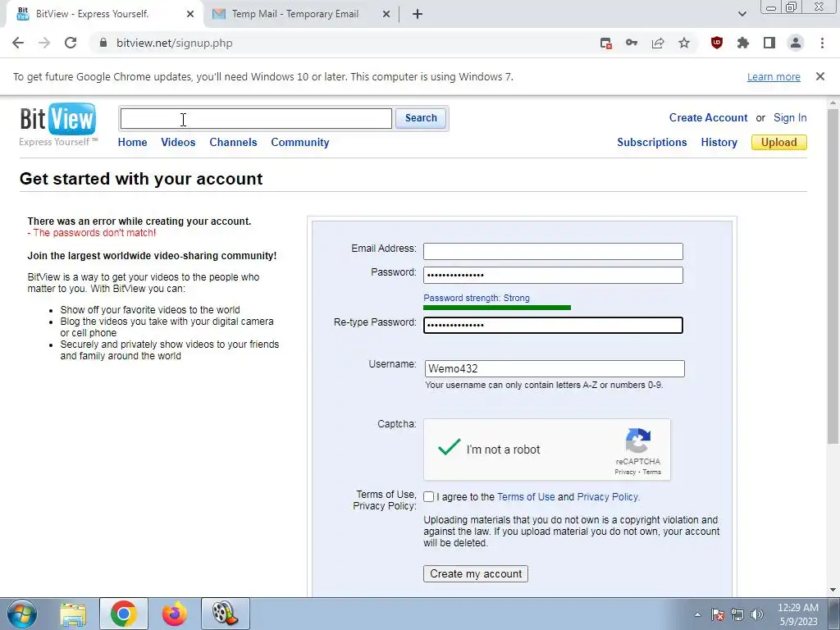Focus the Re-type Password field
The height and width of the screenshot is (630, 840).
pos(553,325)
